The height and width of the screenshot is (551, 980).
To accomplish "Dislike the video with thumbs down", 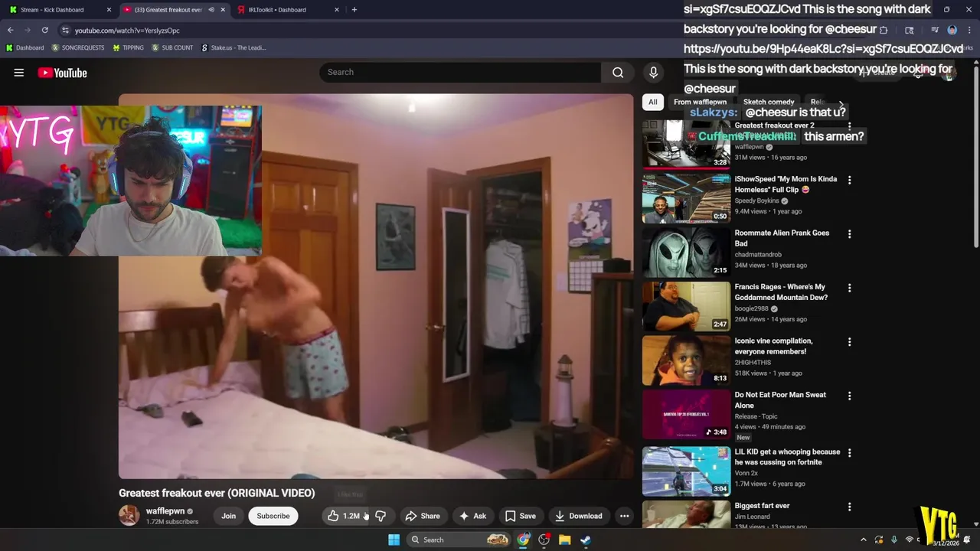I will [381, 516].
